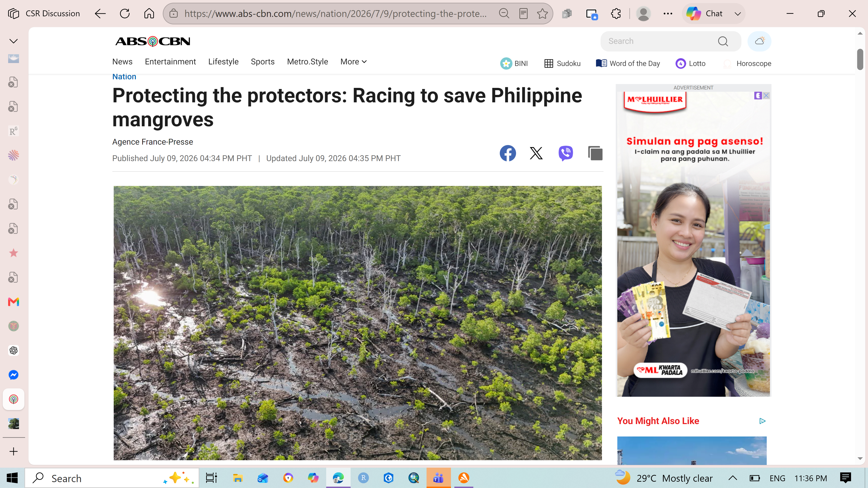Click the M Lhuillier advertisement image
This screenshot has height=488, width=868.
[693, 244]
